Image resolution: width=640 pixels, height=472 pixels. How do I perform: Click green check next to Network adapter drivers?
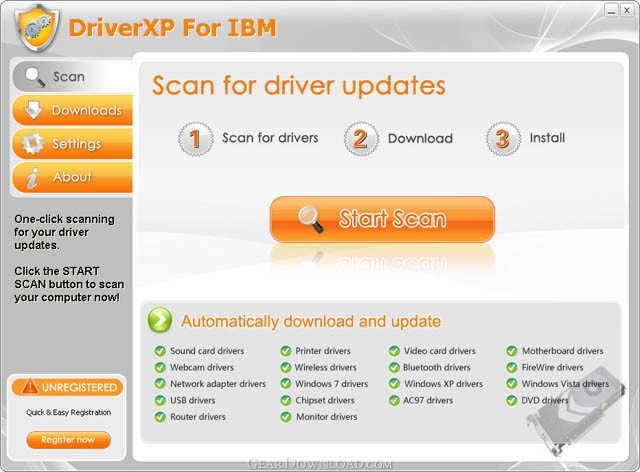point(160,384)
